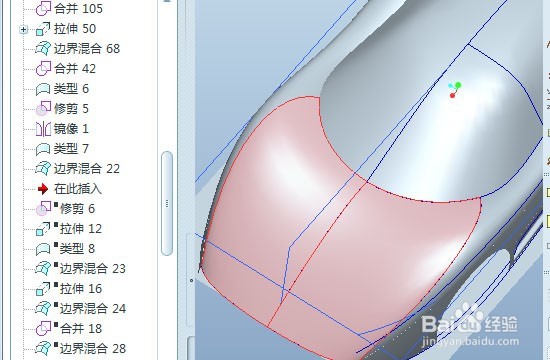
Task: Click the red insert-here arrow marker
Action: click(43, 189)
